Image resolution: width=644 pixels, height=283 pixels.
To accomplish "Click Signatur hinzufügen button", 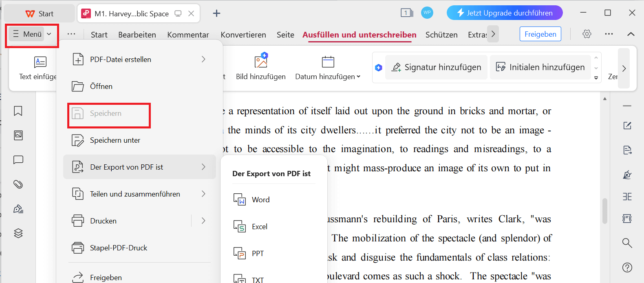I will (x=436, y=67).
